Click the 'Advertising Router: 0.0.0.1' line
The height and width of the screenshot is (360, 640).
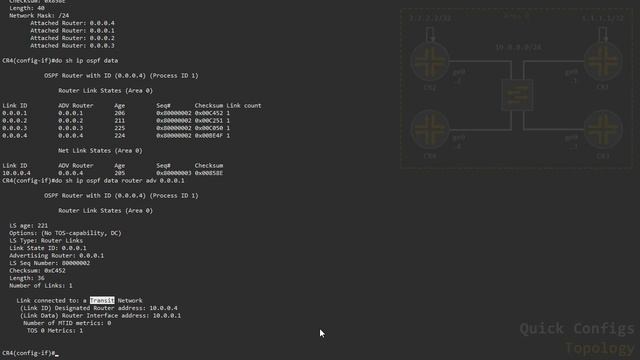coord(57,256)
